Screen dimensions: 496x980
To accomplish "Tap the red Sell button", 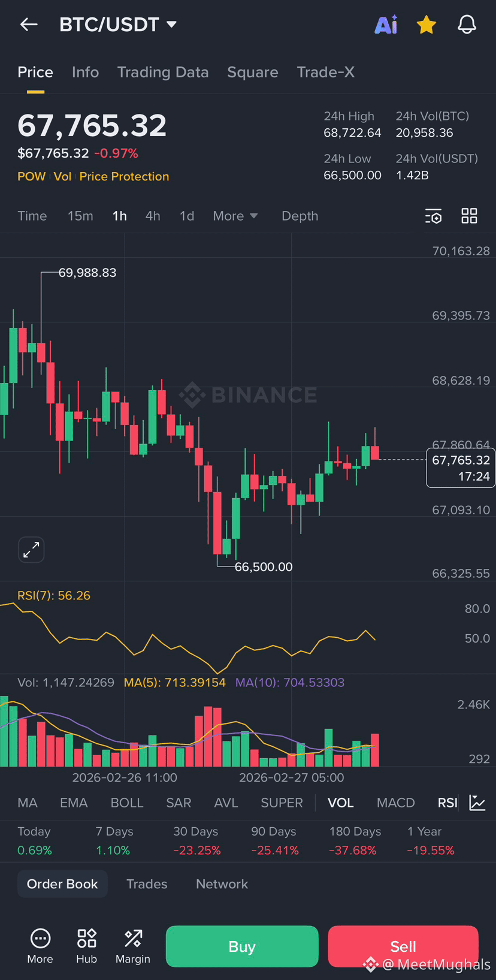I will pos(403,946).
